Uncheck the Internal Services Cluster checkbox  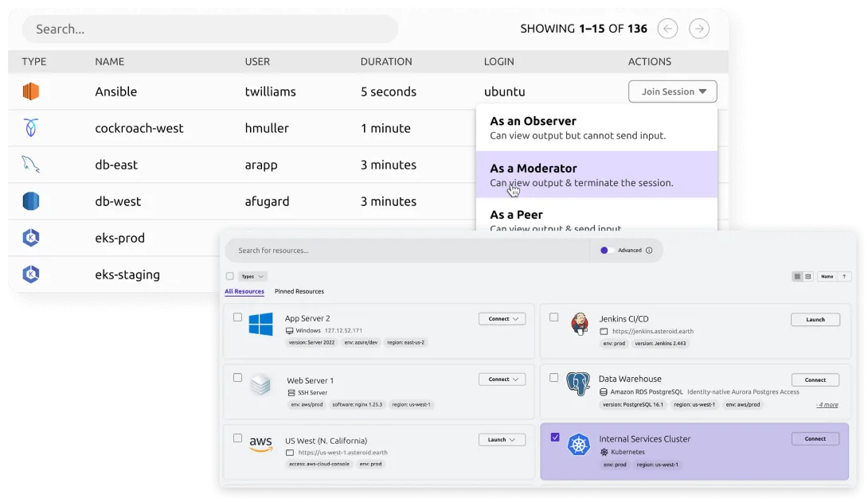[555, 438]
